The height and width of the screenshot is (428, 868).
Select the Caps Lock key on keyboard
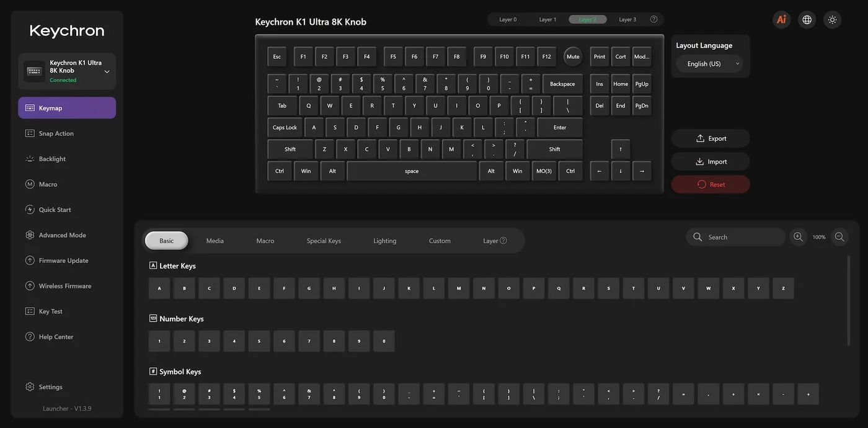(x=285, y=128)
